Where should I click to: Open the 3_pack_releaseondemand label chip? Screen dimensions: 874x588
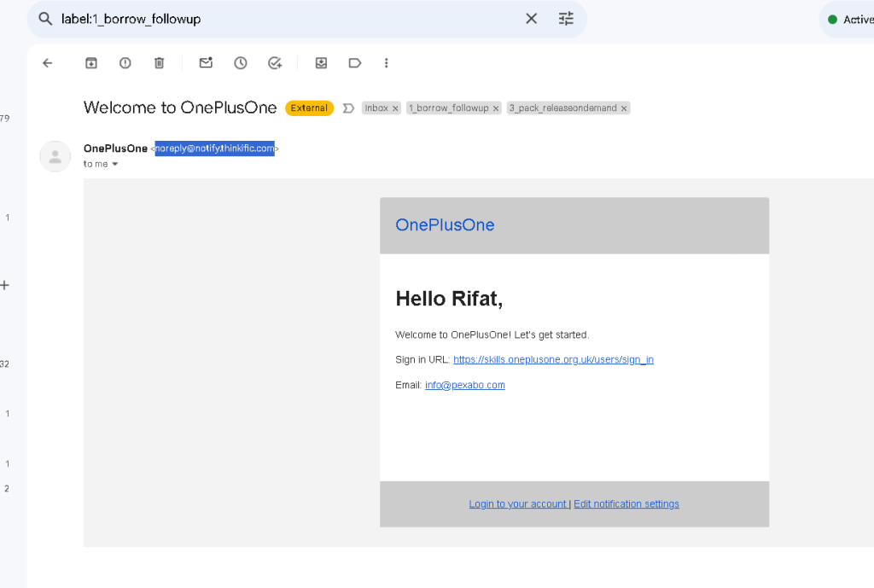(x=563, y=108)
